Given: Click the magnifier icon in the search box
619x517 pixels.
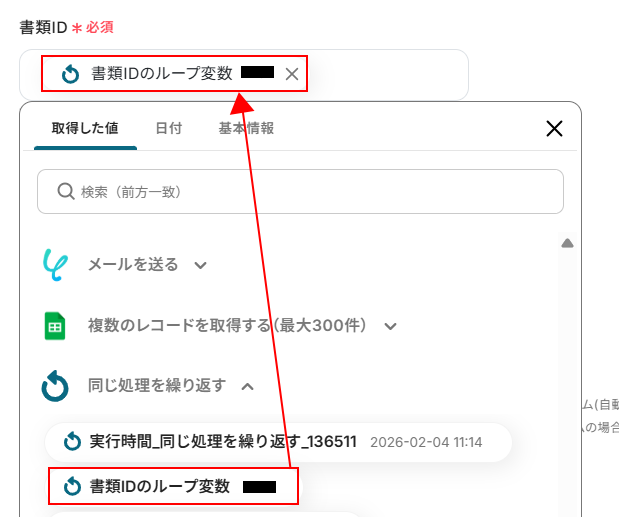Looking at the screenshot, I should 66,191.
